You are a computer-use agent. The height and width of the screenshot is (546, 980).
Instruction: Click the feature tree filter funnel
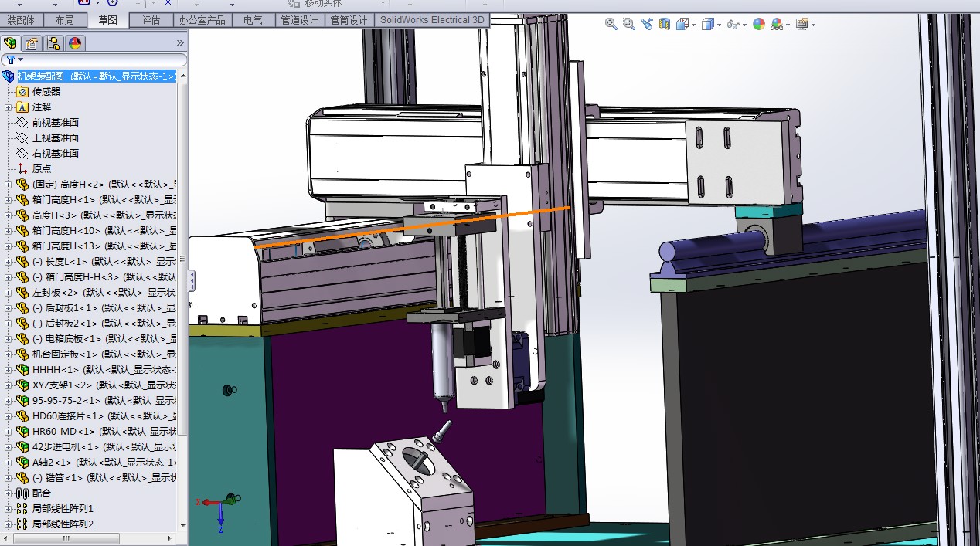[12, 59]
